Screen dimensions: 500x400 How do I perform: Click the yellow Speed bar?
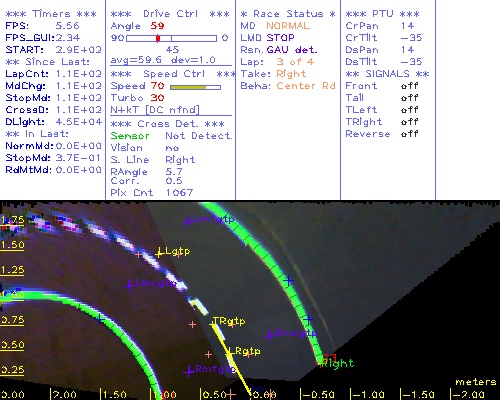188,87
